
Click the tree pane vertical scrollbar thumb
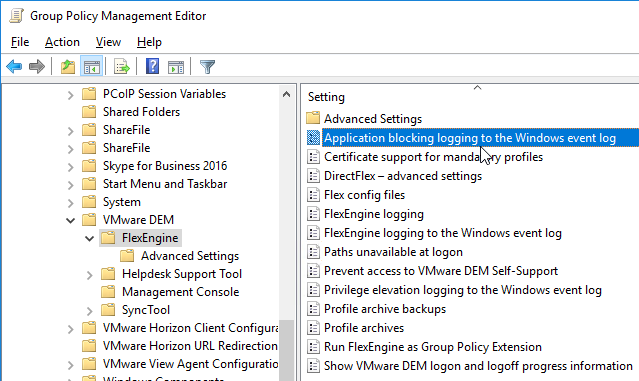(x=286, y=350)
